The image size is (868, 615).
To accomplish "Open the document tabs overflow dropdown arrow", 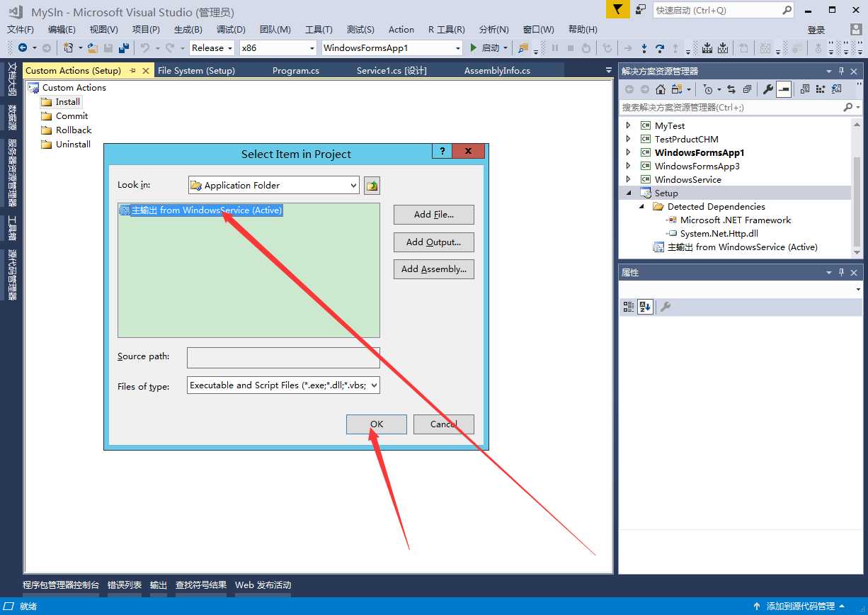I will point(609,71).
